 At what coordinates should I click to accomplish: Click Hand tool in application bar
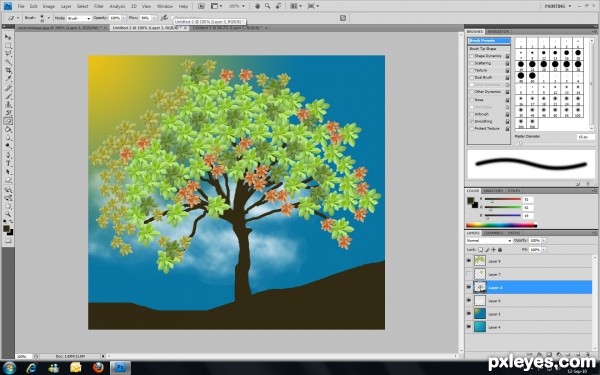258,6
